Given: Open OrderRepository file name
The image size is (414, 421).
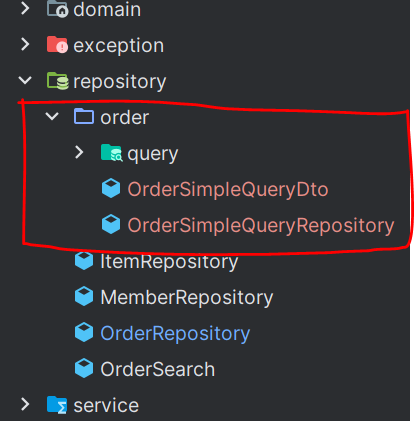Looking at the screenshot, I should coord(175,334).
